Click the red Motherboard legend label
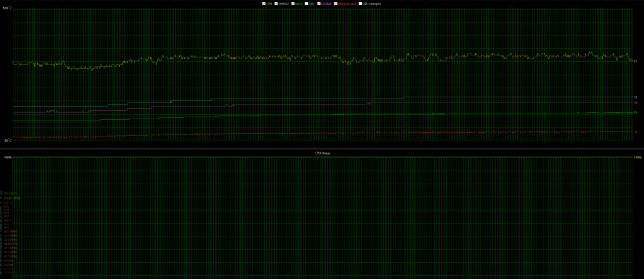The height and width of the screenshot is (279, 644). pos(347,4)
